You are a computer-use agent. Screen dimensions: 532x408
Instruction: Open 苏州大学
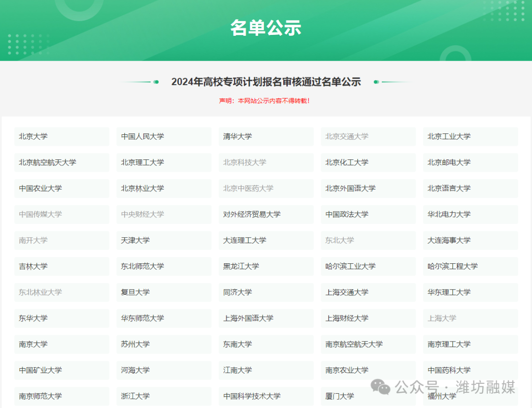pyautogui.click(x=164, y=345)
